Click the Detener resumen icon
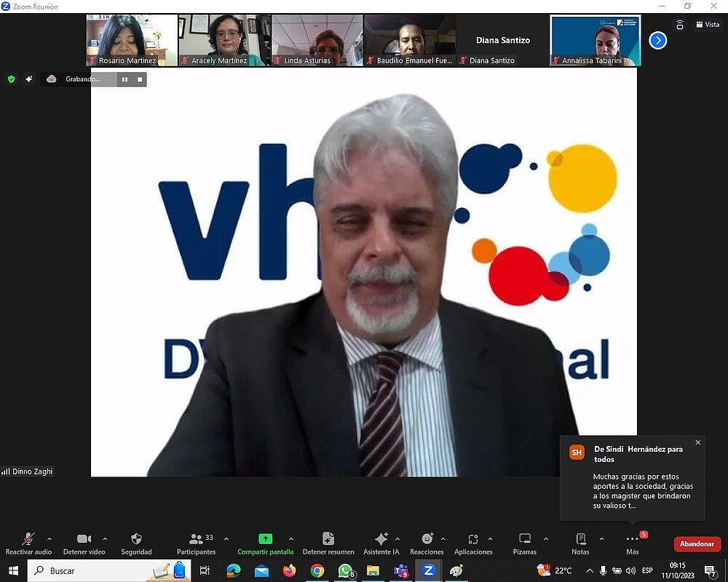Image resolution: width=728 pixels, height=582 pixels. tap(328, 539)
